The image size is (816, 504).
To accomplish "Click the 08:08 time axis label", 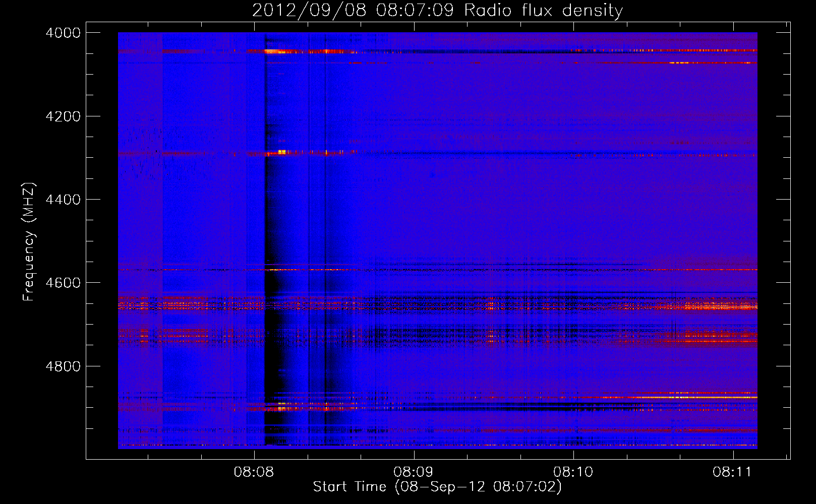I will coord(254,472).
